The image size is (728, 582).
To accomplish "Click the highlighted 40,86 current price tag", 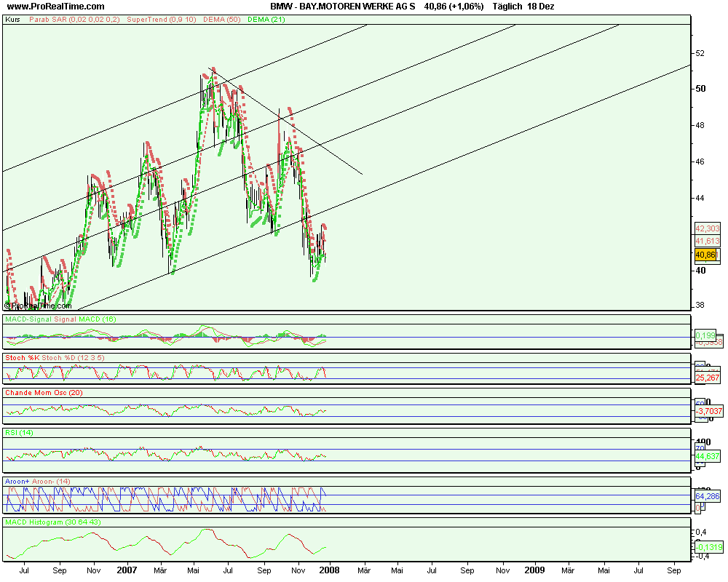I will coord(705,255).
